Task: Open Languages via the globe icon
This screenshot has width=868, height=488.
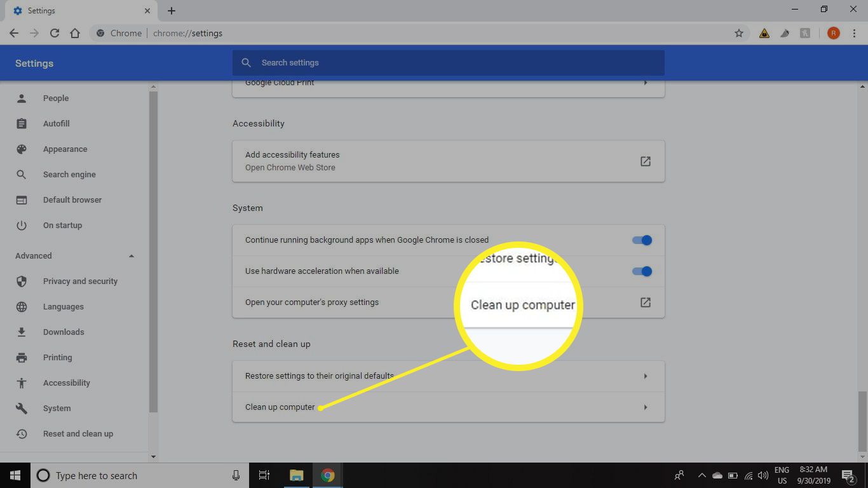Action: tap(23, 306)
